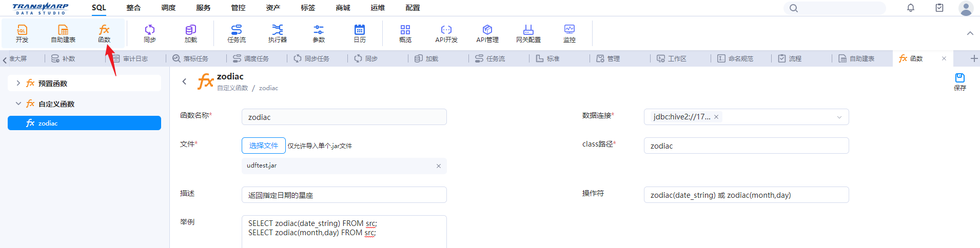Image resolution: width=980 pixels, height=248 pixels.
Task: Open the 执行器 executor tool
Action: (x=278, y=34)
